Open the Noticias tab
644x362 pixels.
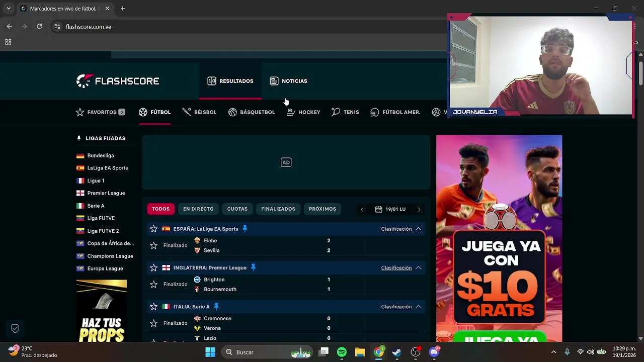(288, 81)
